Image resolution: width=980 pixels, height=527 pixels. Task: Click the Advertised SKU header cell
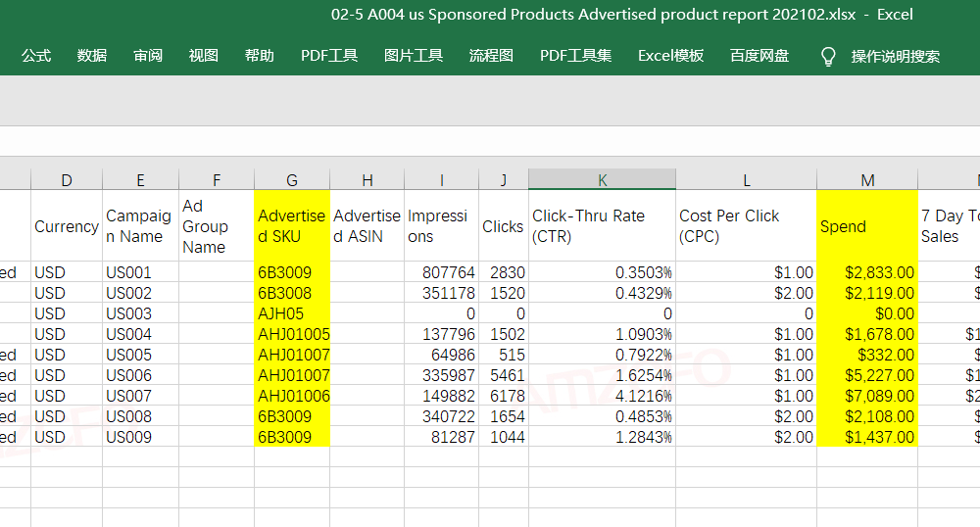coord(292,226)
